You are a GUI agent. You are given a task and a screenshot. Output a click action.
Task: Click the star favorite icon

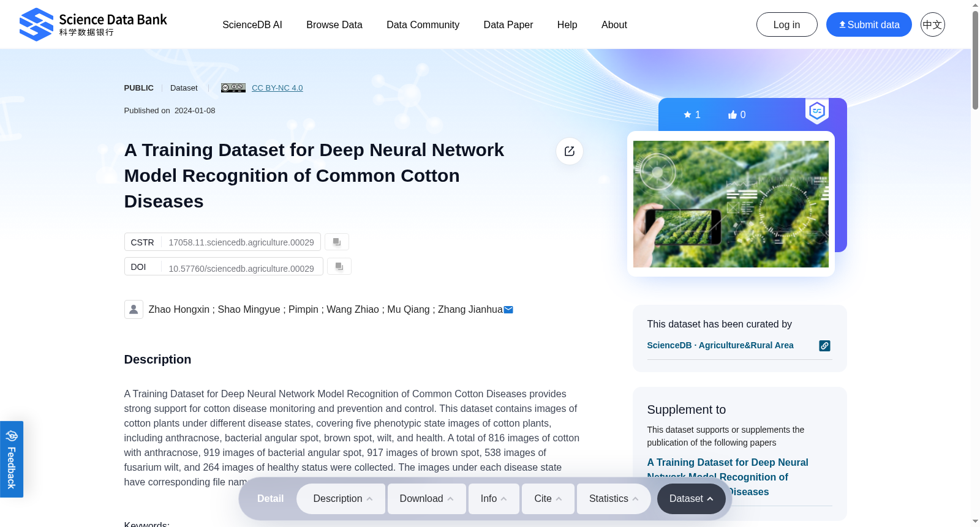pos(687,114)
